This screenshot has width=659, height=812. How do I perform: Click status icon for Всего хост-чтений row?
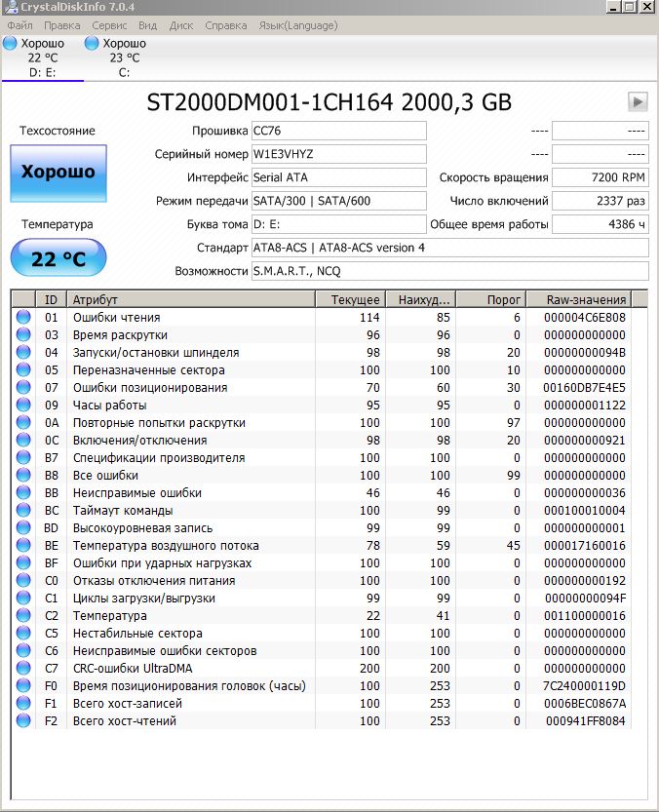click(23, 721)
